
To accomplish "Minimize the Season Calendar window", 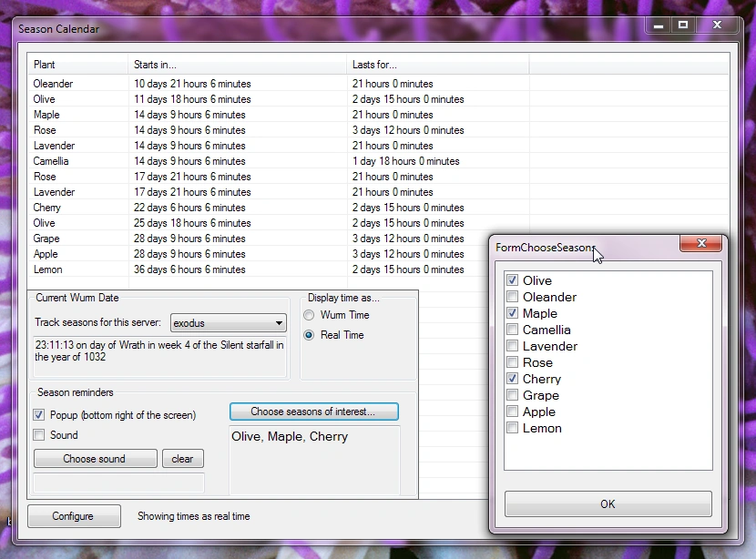I will click(659, 25).
